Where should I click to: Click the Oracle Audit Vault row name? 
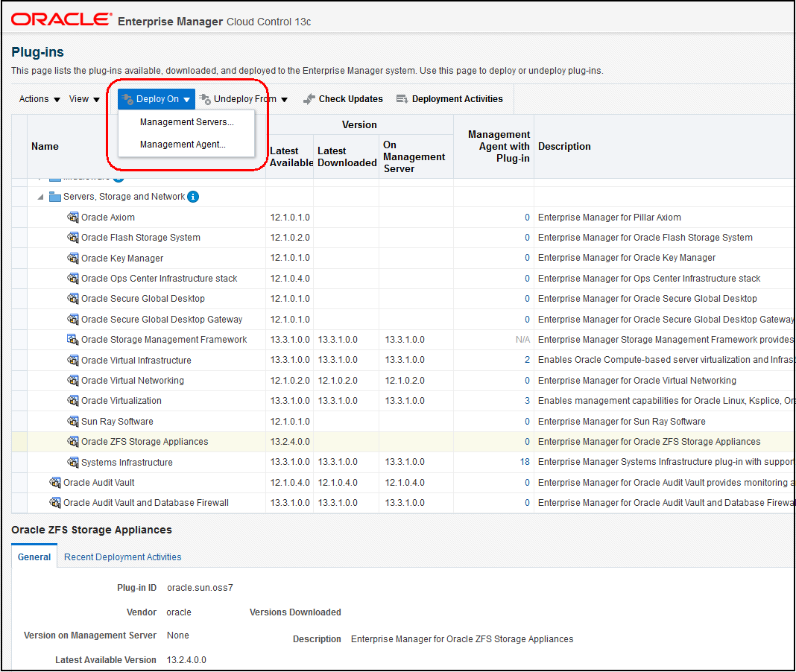coord(99,482)
